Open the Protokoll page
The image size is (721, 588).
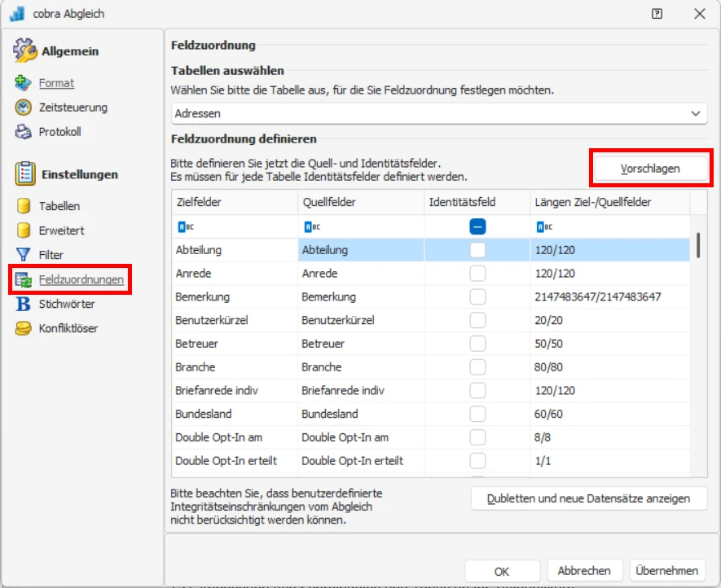pyautogui.click(x=59, y=132)
